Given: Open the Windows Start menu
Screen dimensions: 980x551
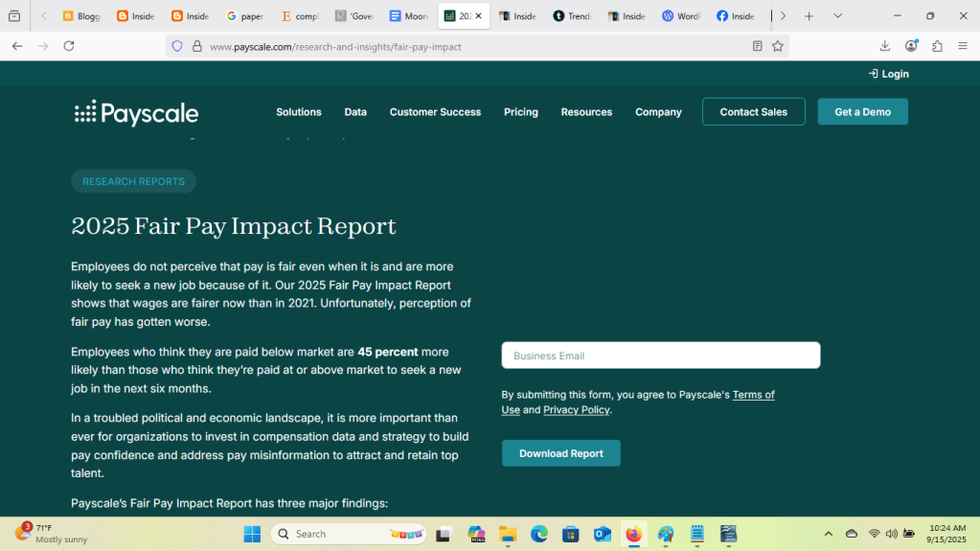Looking at the screenshot, I should [252, 534].
